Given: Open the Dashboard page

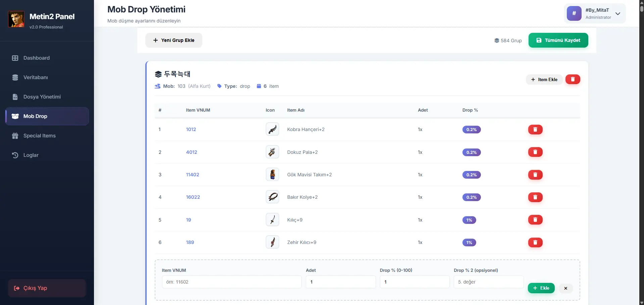Looking at the screenshot, I should click(x=36, y=58).
